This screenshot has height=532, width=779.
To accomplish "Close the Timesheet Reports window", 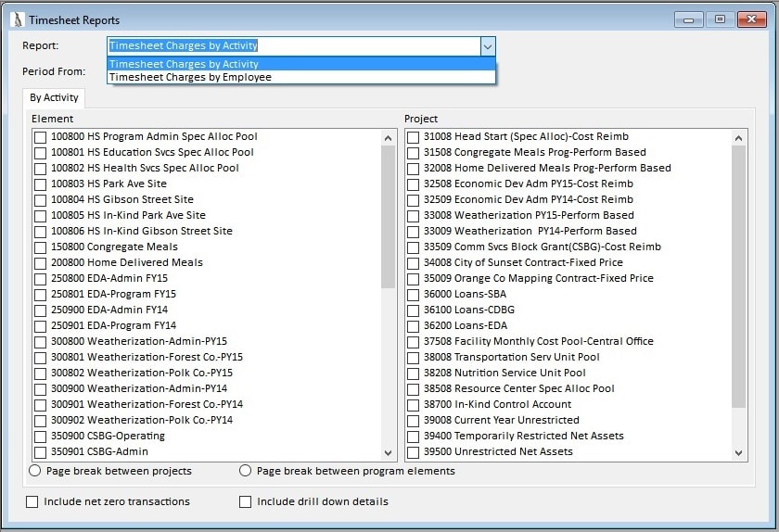I will point(752,19).
